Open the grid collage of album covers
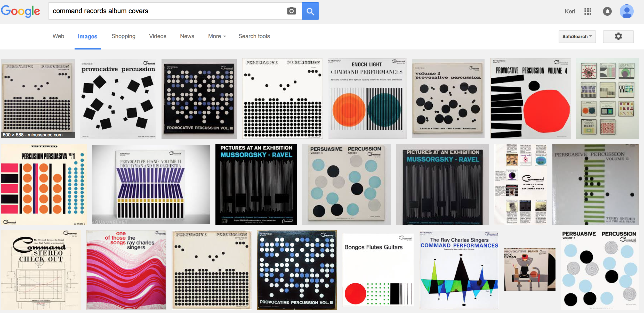This screenshot has width=644, height=313. (607, 98)
